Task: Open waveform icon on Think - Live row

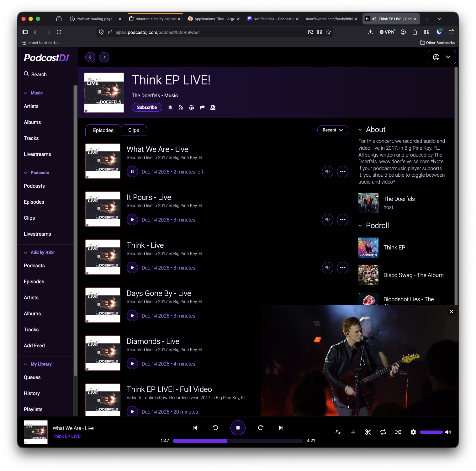Action: (328, 268)
